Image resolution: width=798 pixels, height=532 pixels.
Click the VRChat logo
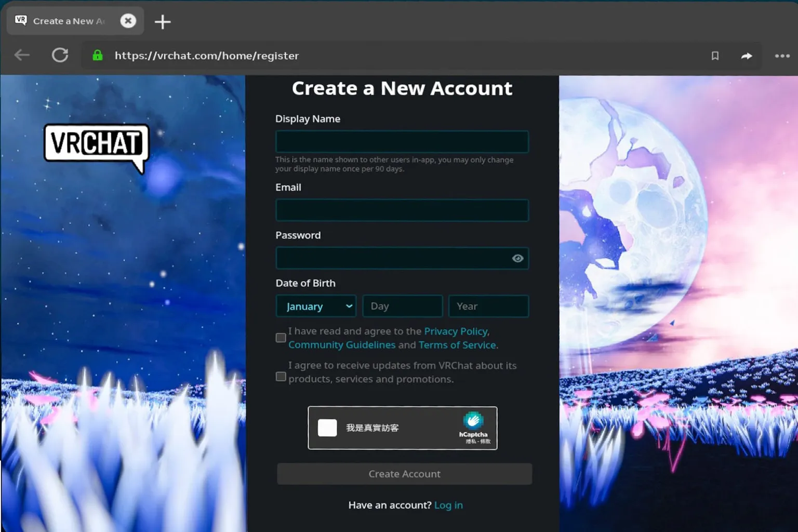click(97, 148)
